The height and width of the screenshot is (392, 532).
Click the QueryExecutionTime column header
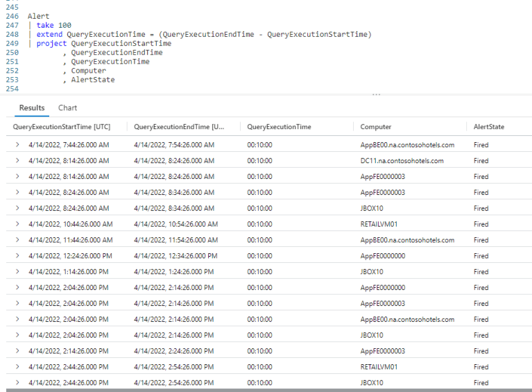279,127
